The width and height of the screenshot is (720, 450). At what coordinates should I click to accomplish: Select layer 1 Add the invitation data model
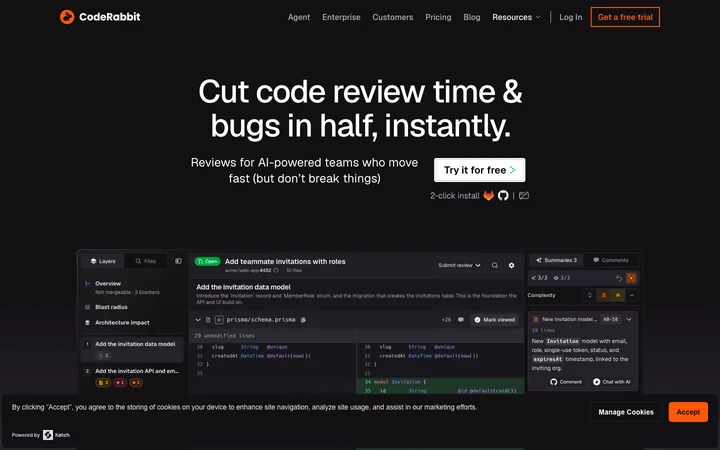click(x=132, y=349)
